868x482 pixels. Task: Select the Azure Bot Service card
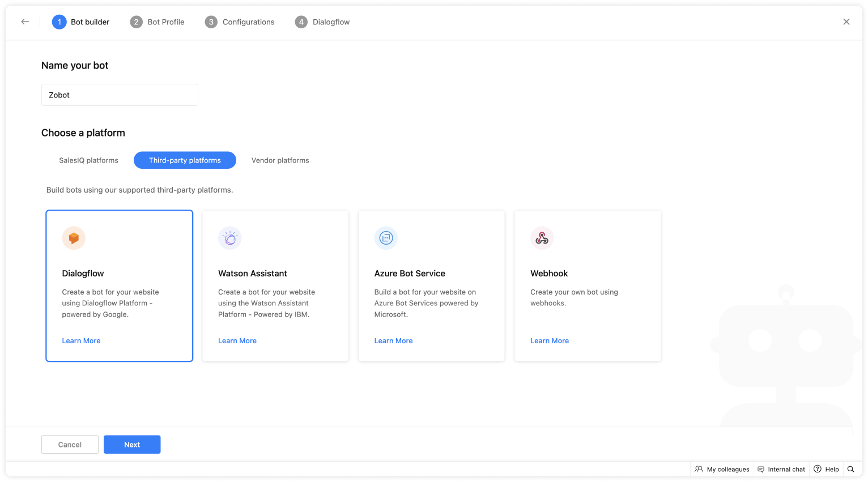(432, 286)
